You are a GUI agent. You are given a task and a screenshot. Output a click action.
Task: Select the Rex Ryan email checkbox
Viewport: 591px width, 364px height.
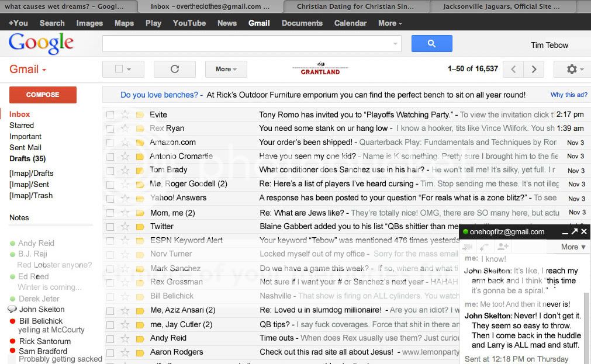tap(110, 129)
